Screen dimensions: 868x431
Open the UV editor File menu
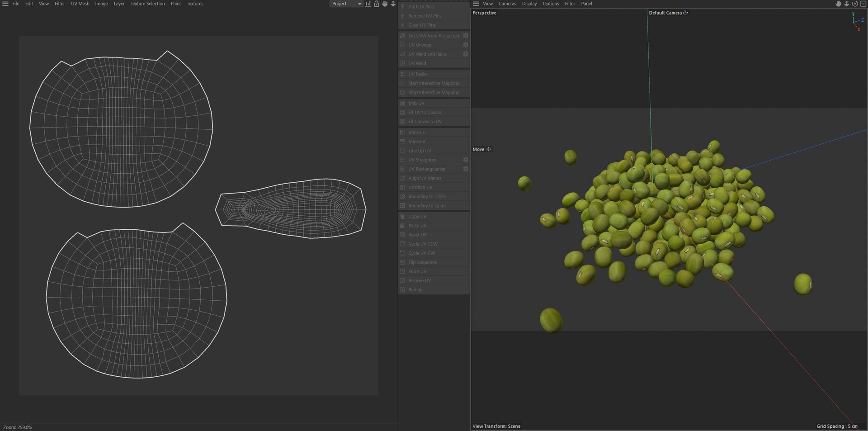pyautogui.click(x=16, y=4)
